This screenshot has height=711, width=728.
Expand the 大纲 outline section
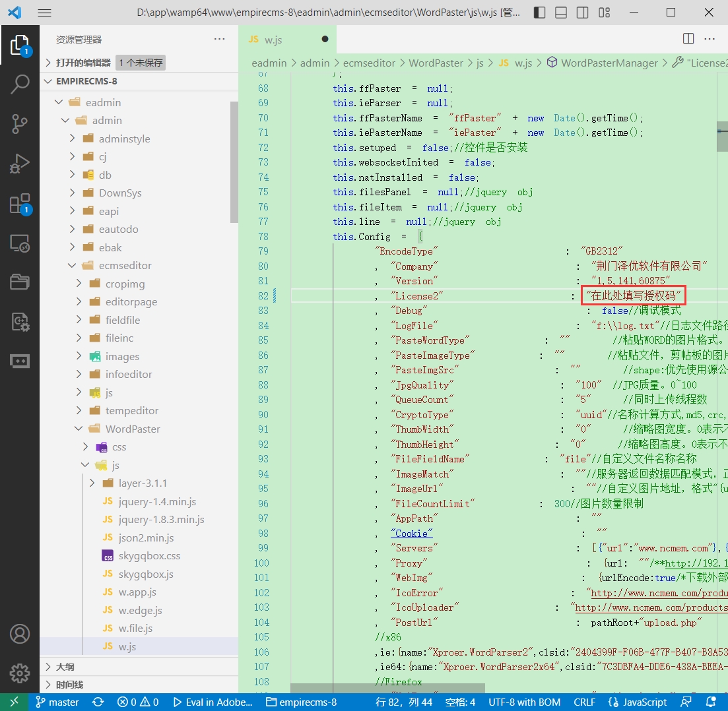tap(65, 667)
